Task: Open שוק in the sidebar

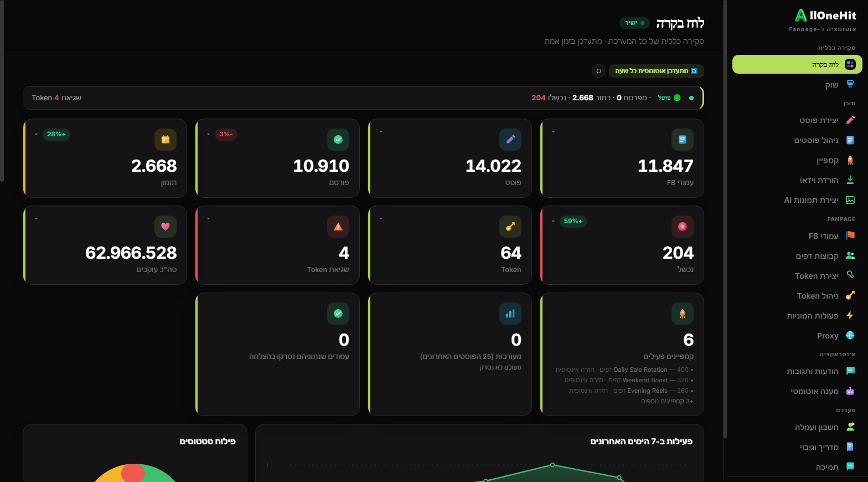Action: [x=797, y=85]
